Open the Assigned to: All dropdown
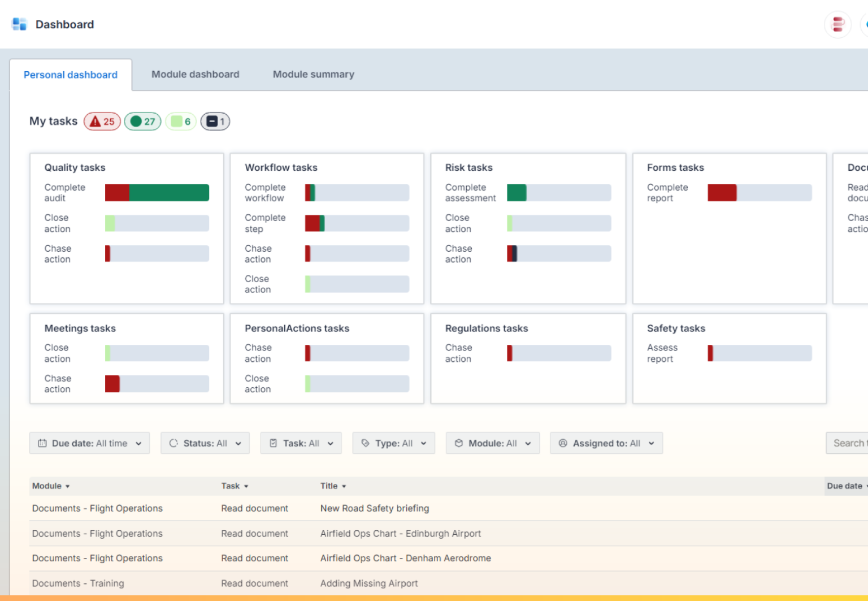This screenshot has width=868, height=601. 606,443
